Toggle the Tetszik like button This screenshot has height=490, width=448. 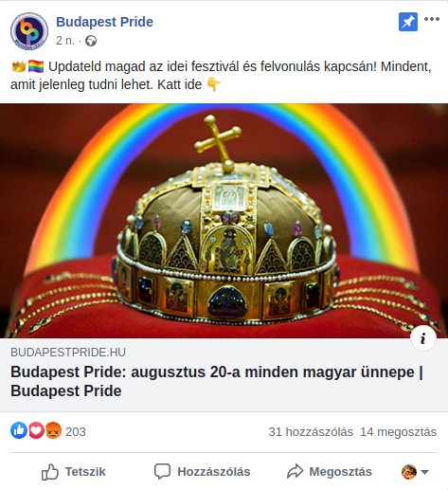point(74,472)
